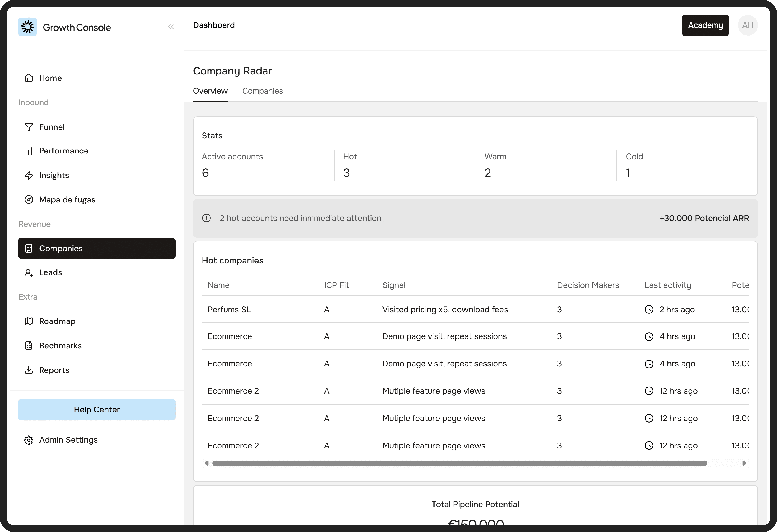This screenshot has width=777, height=532.
Task: Click the Academy button
Action: pyautogui.click(x=705, y=25)
